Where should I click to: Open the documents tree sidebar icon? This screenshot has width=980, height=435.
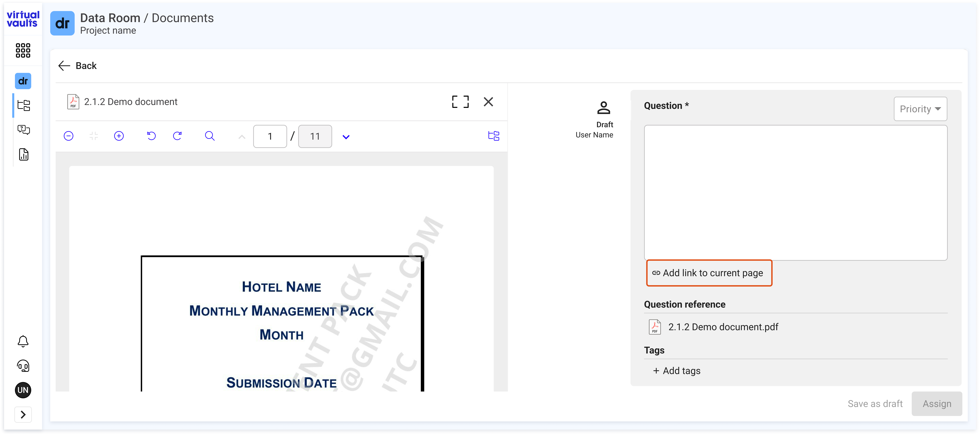point(24,105)
